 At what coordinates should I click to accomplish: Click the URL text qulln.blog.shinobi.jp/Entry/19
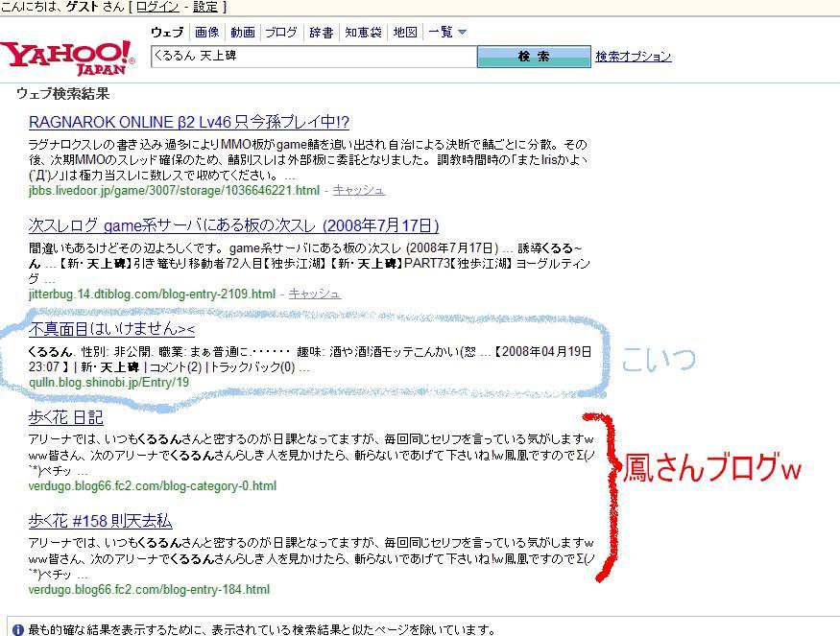pos(108,382)
